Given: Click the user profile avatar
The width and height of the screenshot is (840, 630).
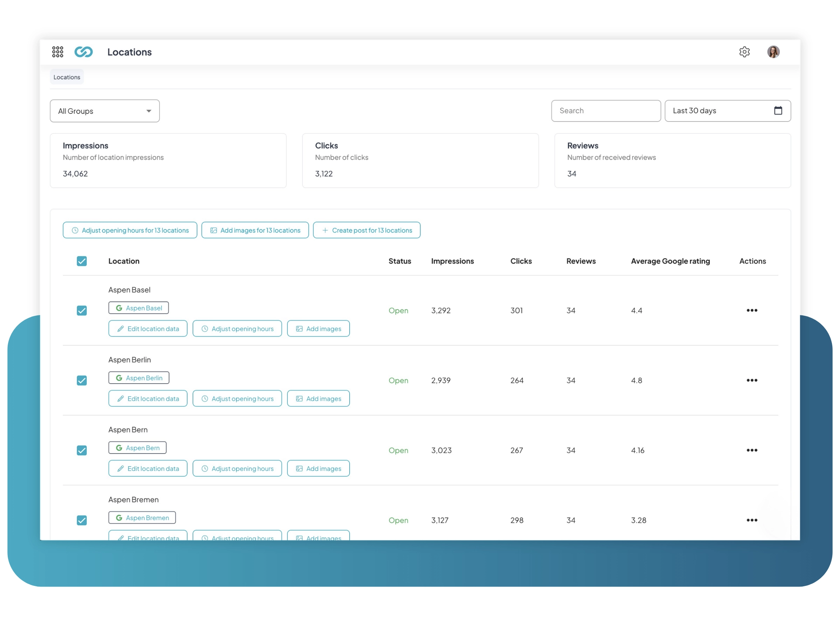Looking at the screenshot, I should tap(773, 52).
